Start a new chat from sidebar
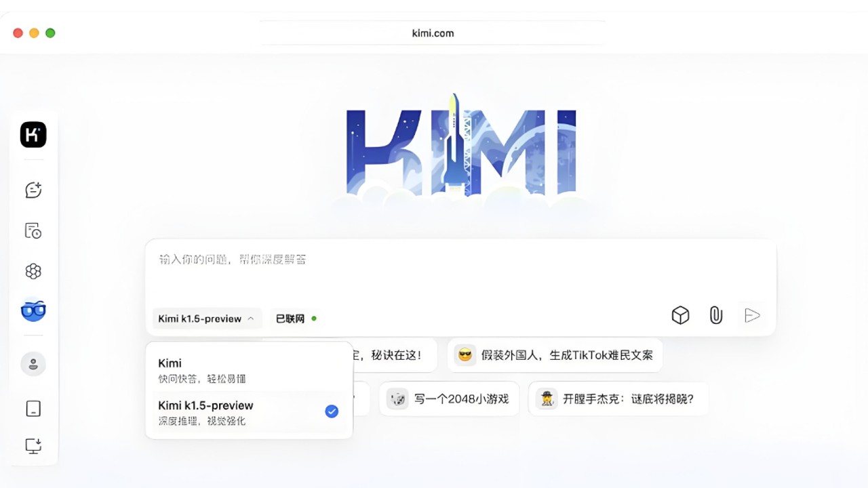868x488 pixels. coord(33,190)
